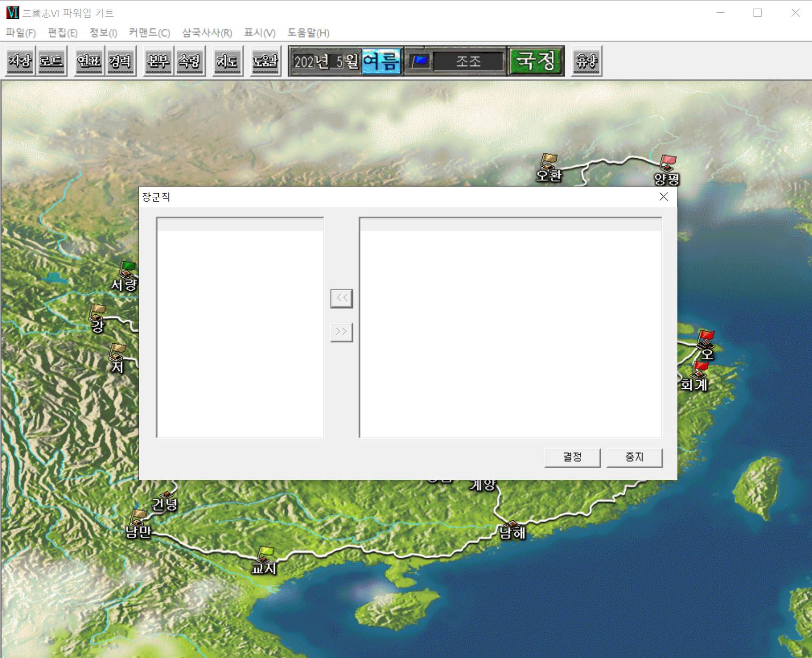Click inside the left list box

240,328
